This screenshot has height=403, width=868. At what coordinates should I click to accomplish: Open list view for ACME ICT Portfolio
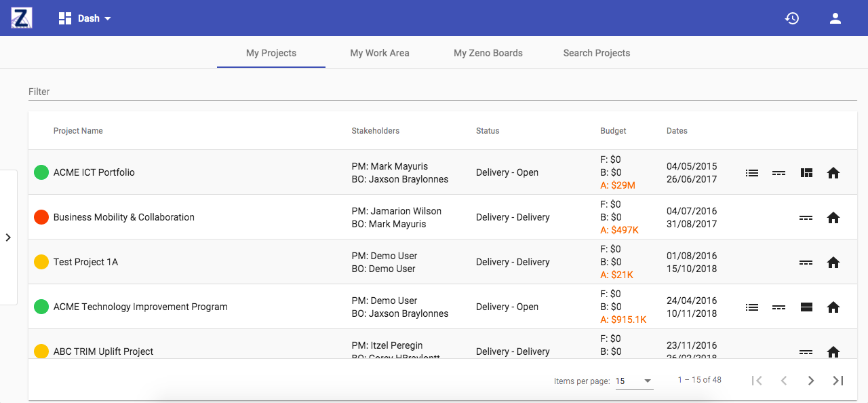(751, 173)
